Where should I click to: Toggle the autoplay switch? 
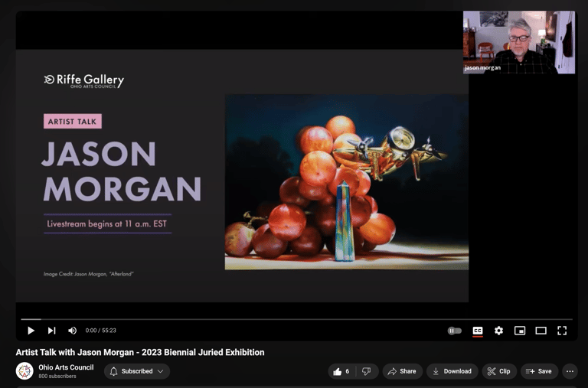[455, 331]
